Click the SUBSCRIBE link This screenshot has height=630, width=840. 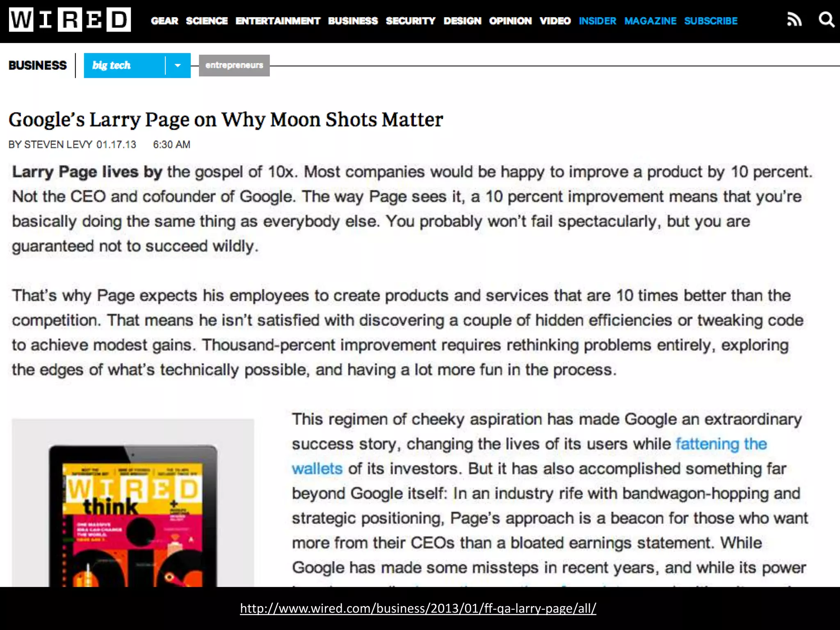pos(711,21)
